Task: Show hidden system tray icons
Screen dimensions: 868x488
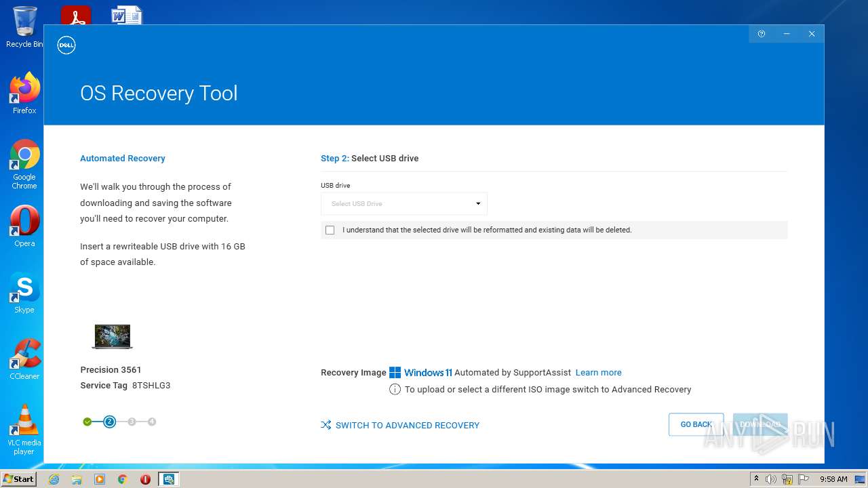Action: coord(757,479)
